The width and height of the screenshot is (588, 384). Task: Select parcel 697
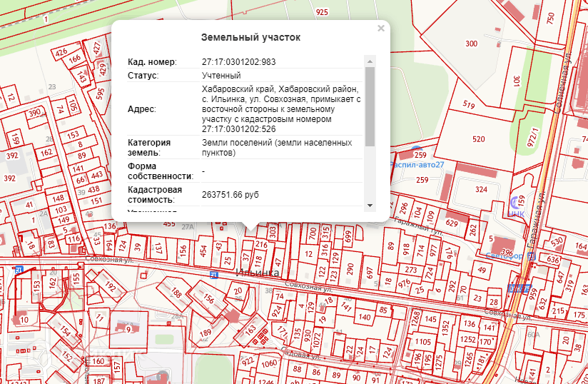[x=370, y=273]
